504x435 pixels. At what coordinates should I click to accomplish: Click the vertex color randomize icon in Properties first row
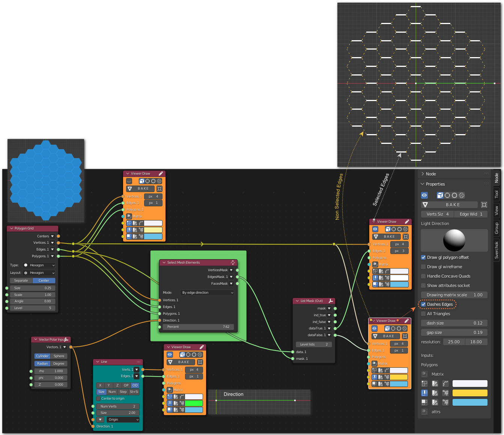(x=445, y=384)
